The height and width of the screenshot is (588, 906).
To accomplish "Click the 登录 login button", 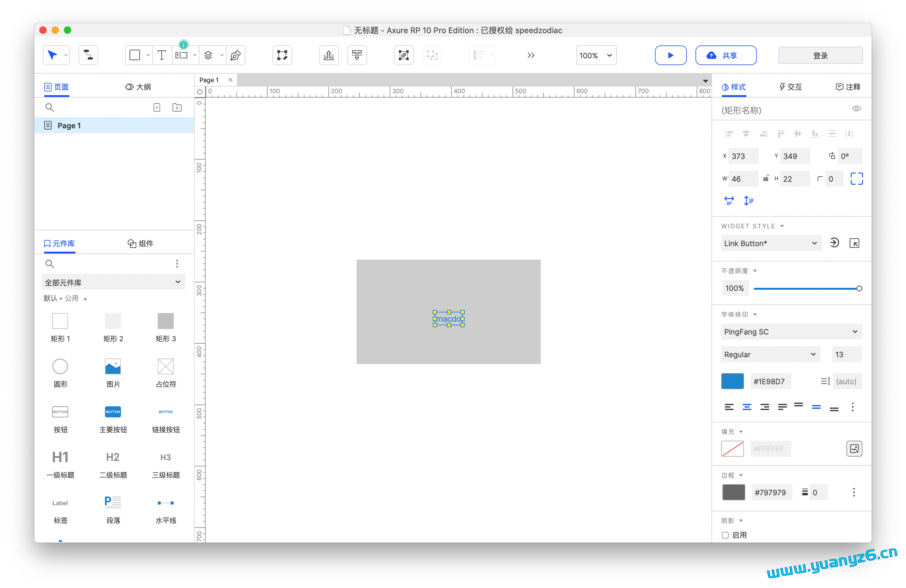I will [820, 56].
